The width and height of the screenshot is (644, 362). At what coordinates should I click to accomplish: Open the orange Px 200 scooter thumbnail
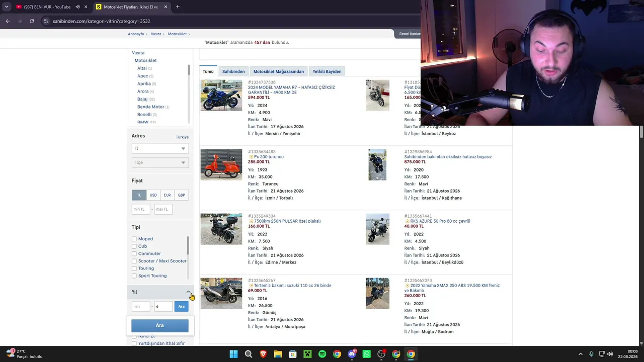click(221, 164)
